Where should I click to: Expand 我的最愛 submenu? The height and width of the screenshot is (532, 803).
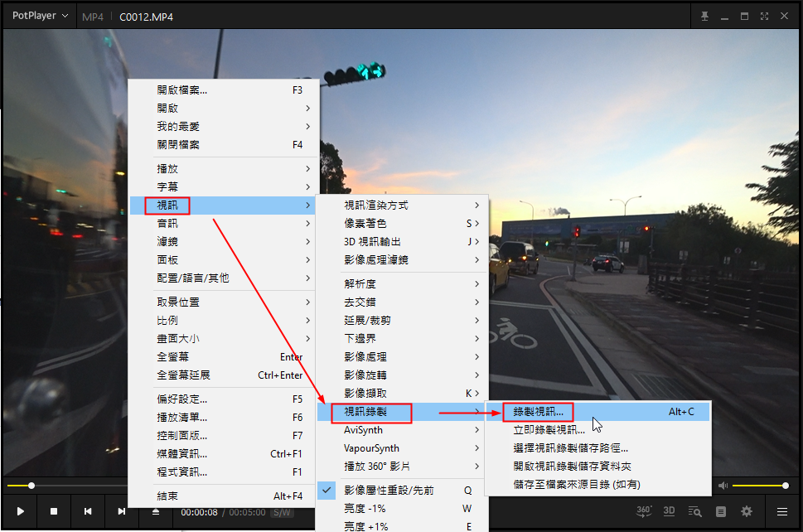(224, 127)
